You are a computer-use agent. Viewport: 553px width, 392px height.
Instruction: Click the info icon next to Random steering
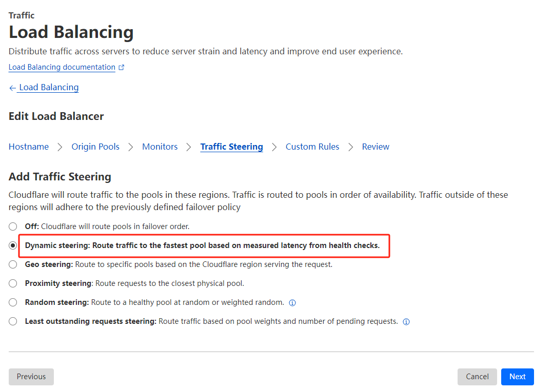(x=292, y=303)
